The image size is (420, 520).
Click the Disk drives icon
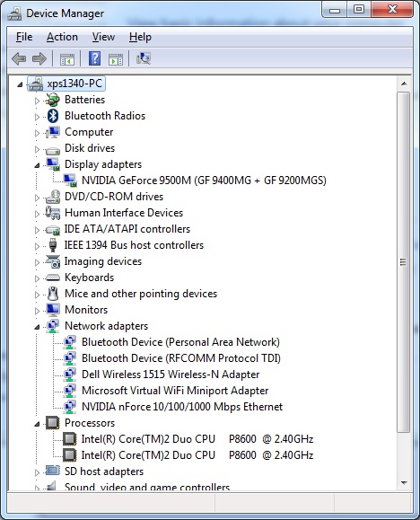click(53, 151)
